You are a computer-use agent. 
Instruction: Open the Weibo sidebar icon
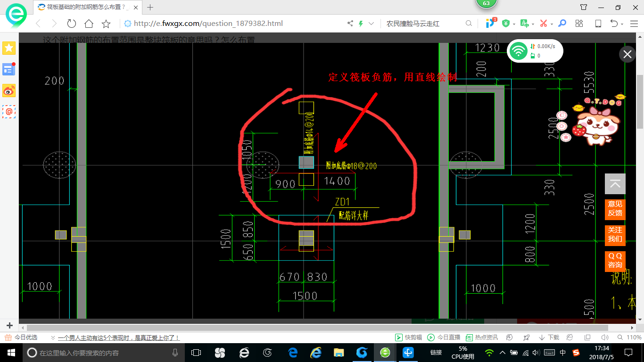pyautogui.click(x=9, y=90)
